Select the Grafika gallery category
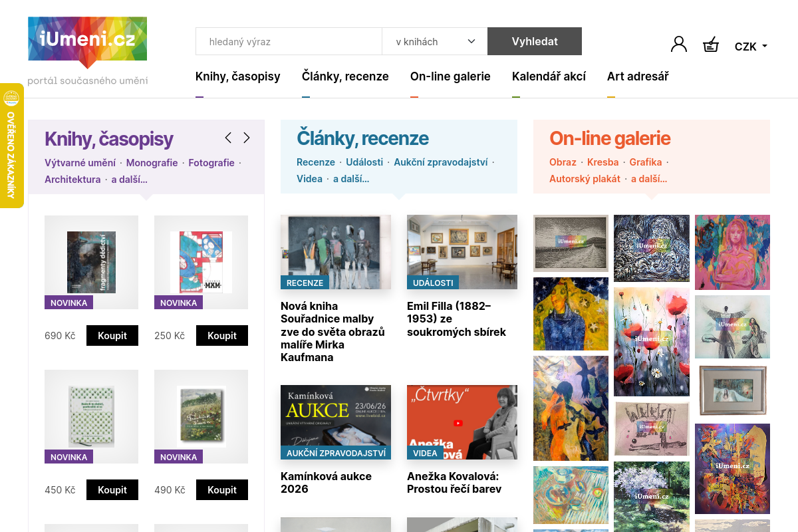The width and height of the screenshot is (798, 532). coord(646,162)
